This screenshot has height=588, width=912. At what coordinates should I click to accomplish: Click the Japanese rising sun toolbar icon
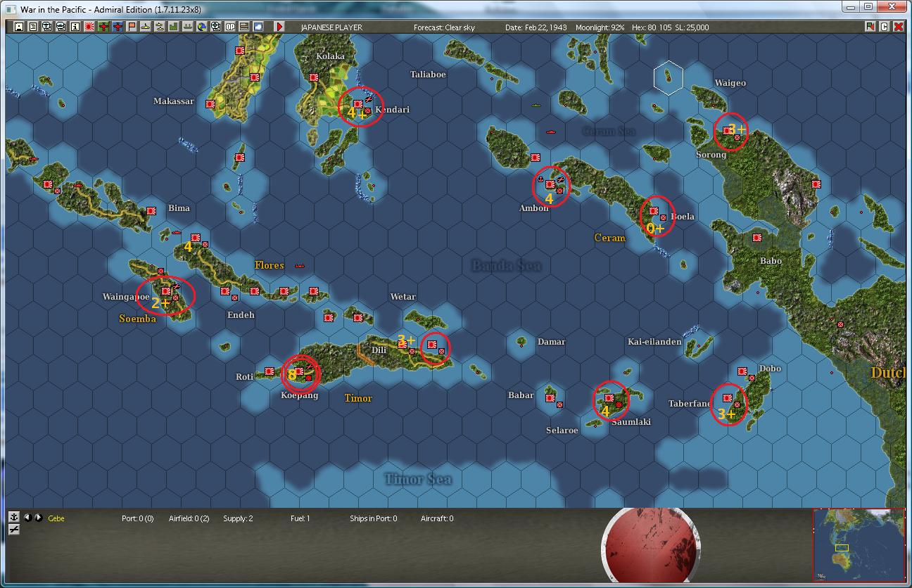click(x=89, y=27)
